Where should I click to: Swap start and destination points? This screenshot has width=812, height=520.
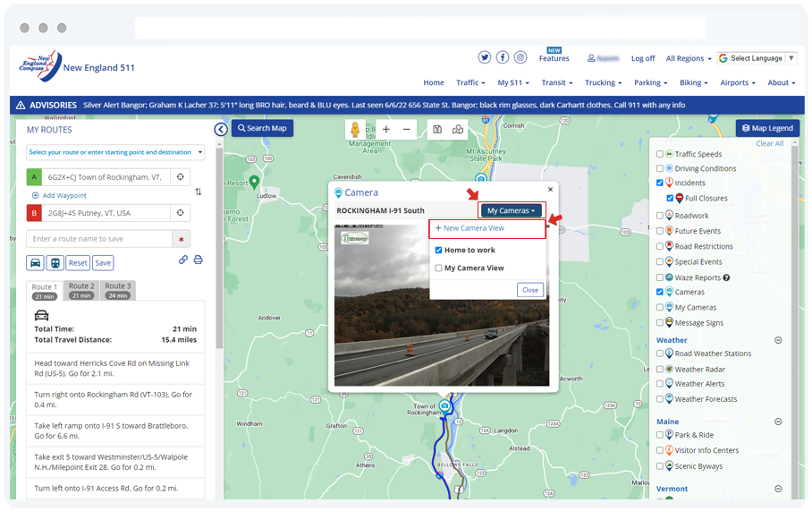199,192
